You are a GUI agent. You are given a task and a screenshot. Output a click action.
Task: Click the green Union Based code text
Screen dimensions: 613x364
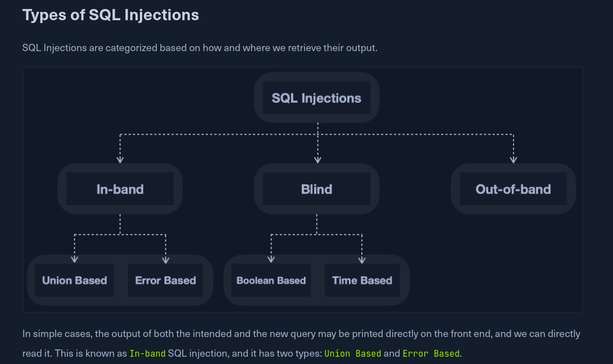tap(353, 353)
